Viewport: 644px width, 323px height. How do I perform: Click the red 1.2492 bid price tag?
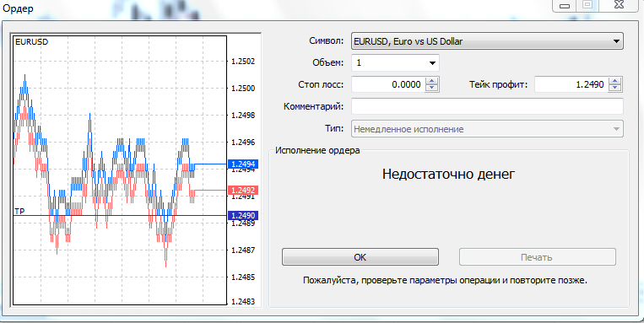243,190
